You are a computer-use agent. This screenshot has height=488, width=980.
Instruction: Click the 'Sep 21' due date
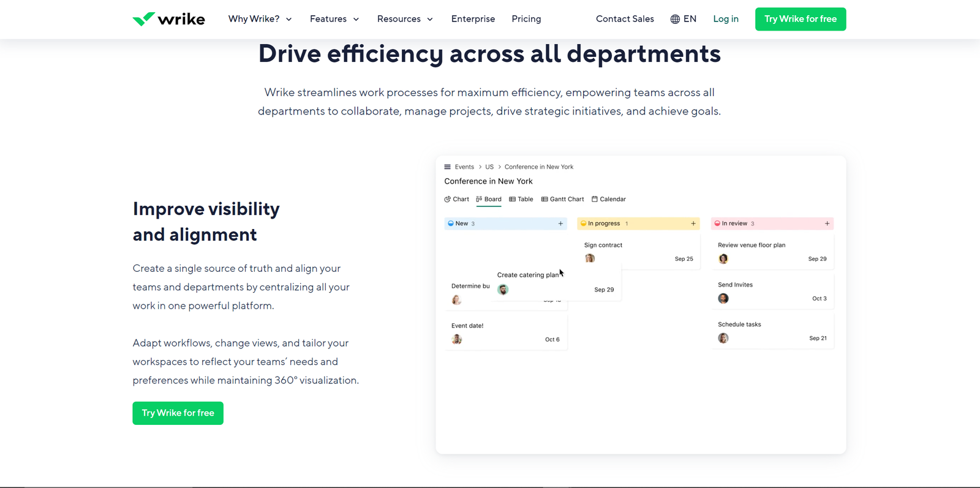click(818, 338)
